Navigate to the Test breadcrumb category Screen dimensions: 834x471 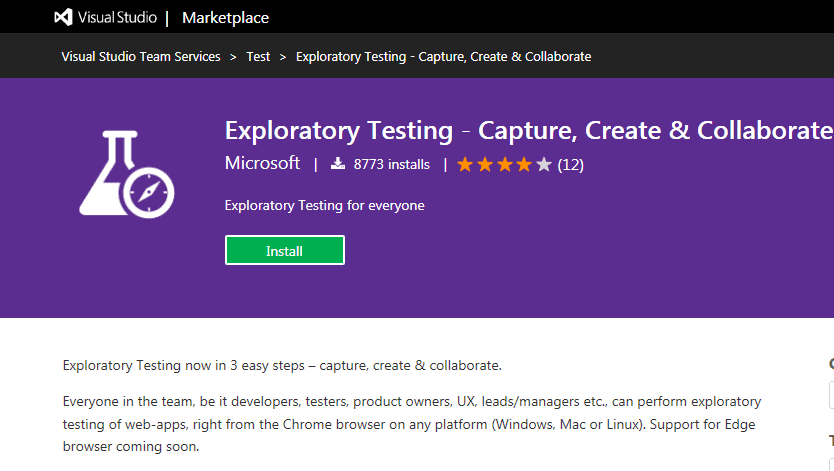pyautogui.click(x=258, y=56)
